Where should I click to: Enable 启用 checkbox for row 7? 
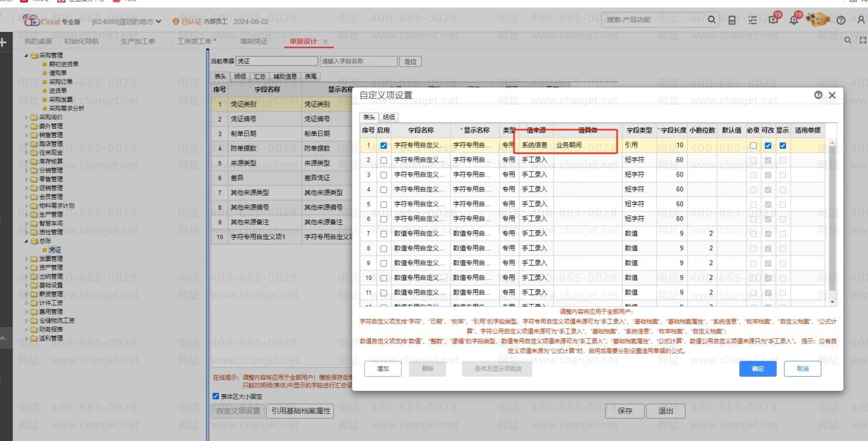point(384,234)
